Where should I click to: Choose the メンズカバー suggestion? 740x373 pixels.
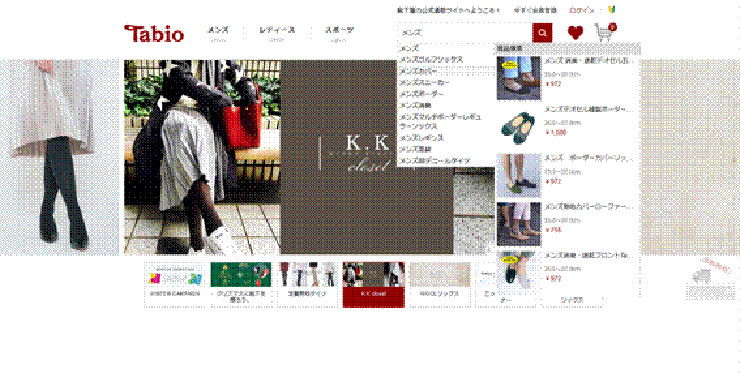click(x=418, y=71)
